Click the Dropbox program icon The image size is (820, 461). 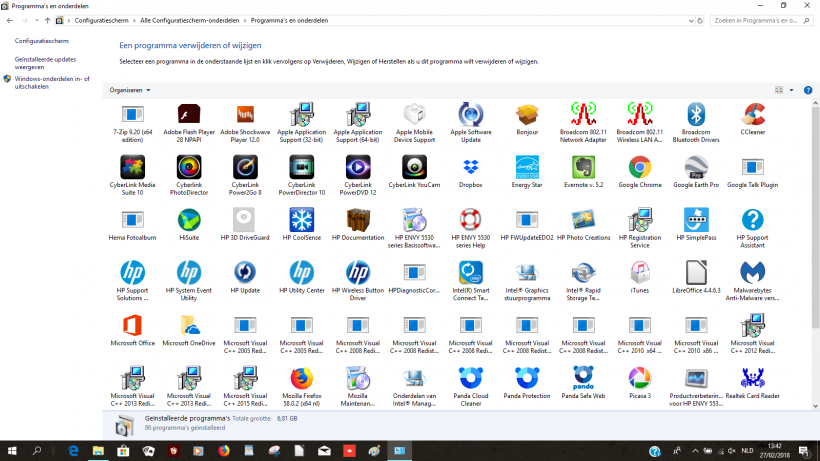tap(470, 167)
